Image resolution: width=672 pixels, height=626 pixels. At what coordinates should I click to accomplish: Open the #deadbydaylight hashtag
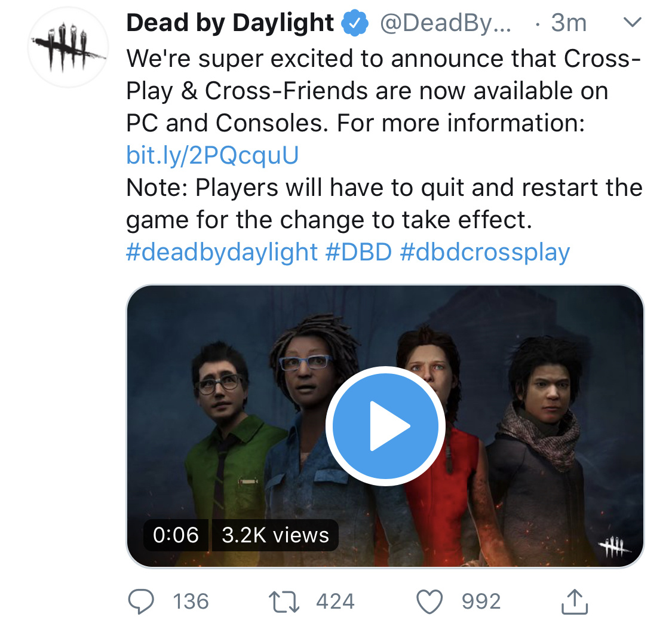[x=222, y=252]
